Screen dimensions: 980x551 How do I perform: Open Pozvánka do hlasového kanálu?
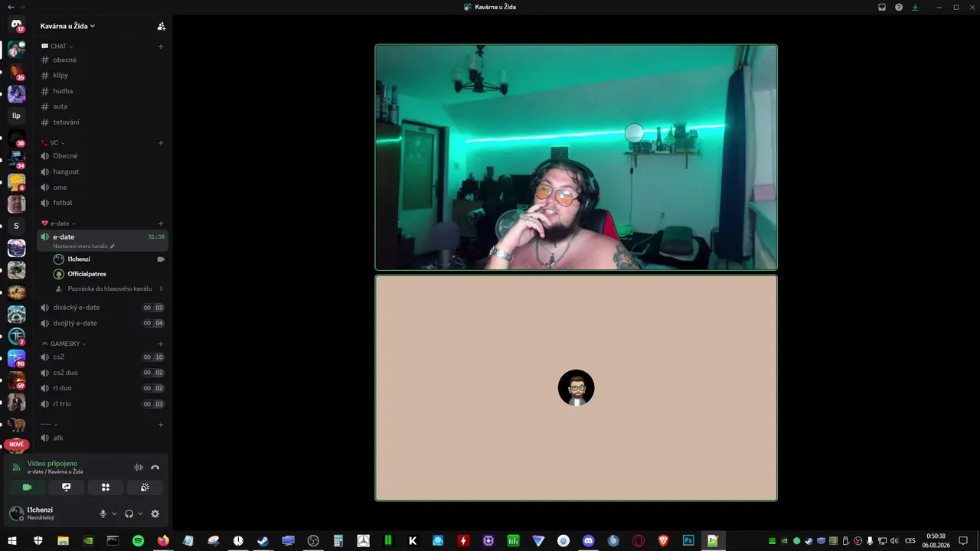109,289
